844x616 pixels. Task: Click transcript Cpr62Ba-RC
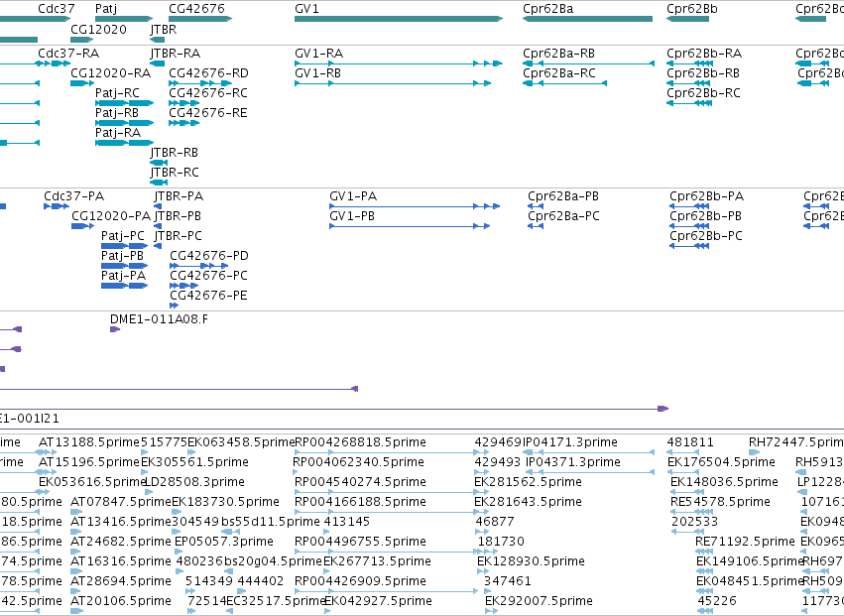pyautogui.click(x=558, y=72)
